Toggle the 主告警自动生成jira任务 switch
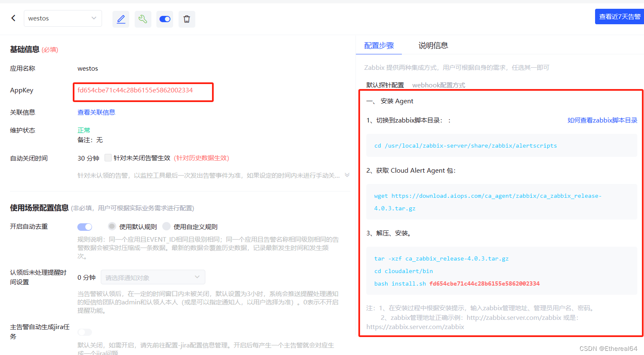Viewport: 644px width, 355px height. (x=84, y=332)
